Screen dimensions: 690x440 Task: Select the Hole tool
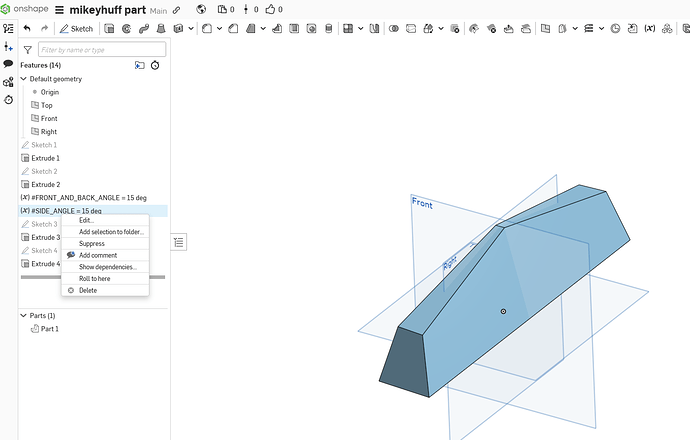(x=311, y=29)
